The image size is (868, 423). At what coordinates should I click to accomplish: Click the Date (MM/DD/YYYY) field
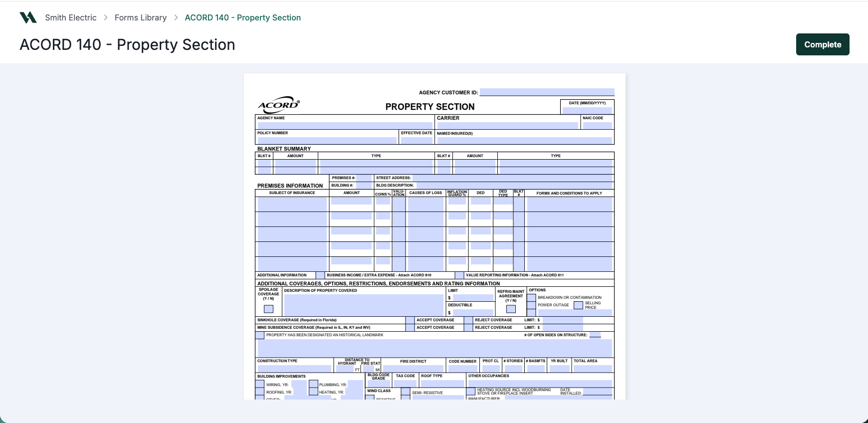coord(587,110)
